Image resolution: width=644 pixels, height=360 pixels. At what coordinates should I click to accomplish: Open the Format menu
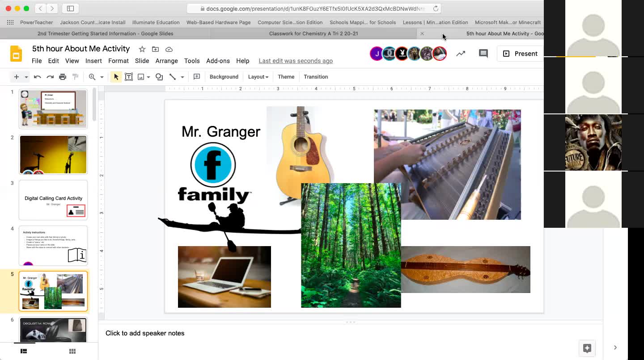[119, 61]
